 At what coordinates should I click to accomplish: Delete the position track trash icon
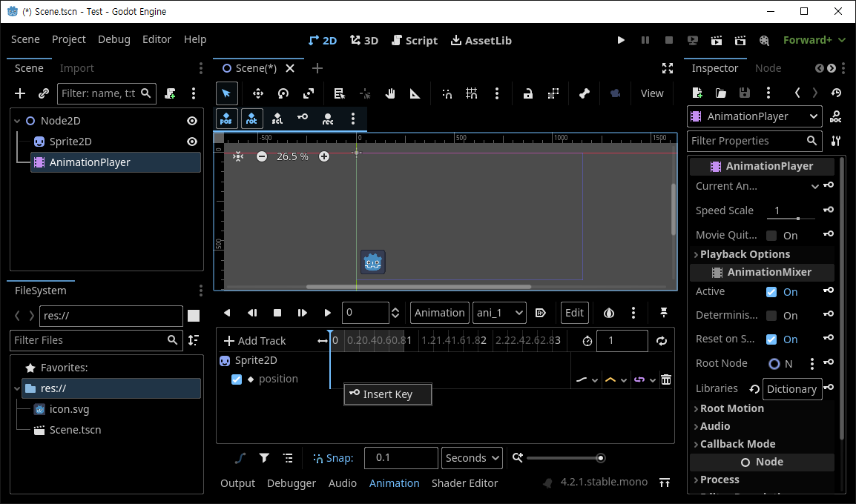point(666,379)
